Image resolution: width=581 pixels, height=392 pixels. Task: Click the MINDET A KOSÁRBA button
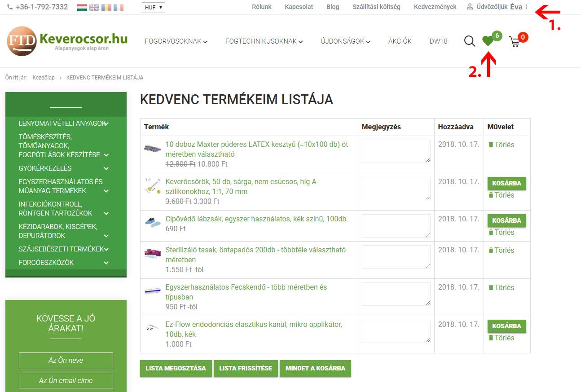coord(315,368)
